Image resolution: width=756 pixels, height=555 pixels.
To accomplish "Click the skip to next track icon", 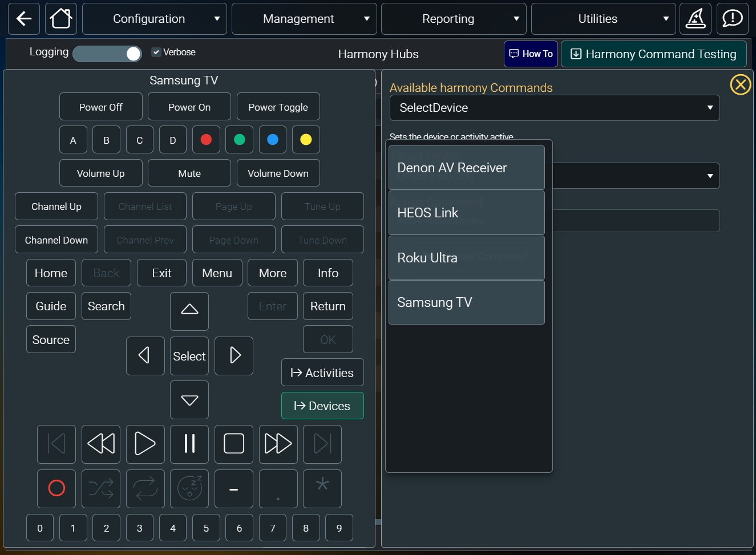I will pos(322,444).
